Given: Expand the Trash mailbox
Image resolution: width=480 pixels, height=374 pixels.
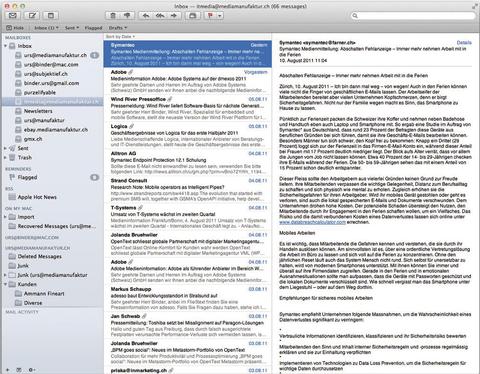Looking at the screenshot, I should (5, 157).
